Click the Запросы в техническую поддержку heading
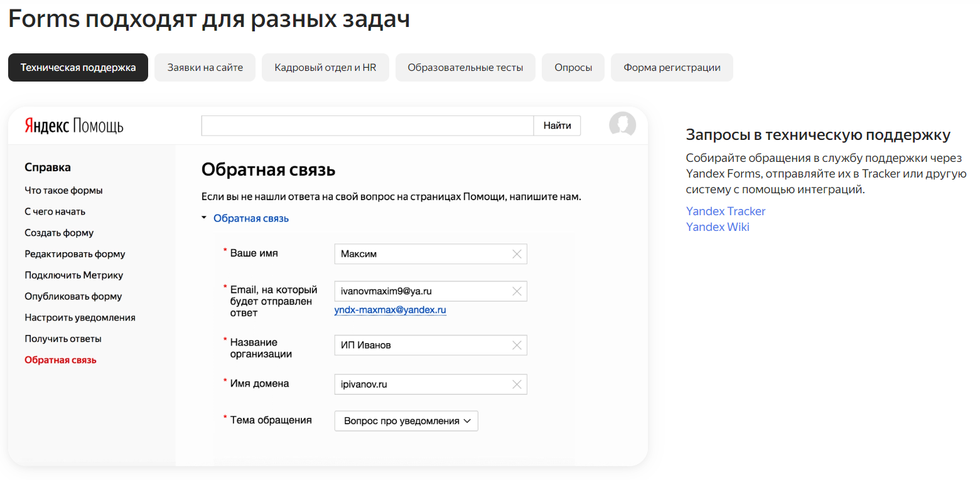The image size is (980, 480). click(818, 135)
